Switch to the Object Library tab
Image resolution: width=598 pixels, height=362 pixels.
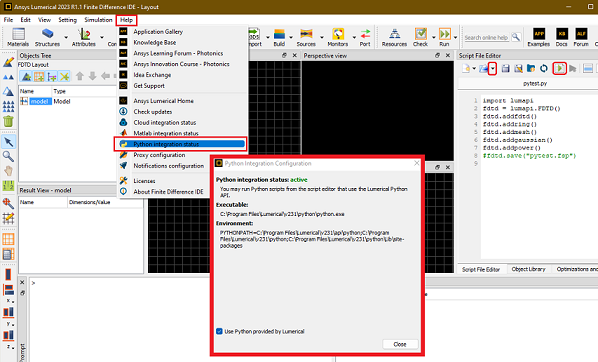(x=528, y=269)
